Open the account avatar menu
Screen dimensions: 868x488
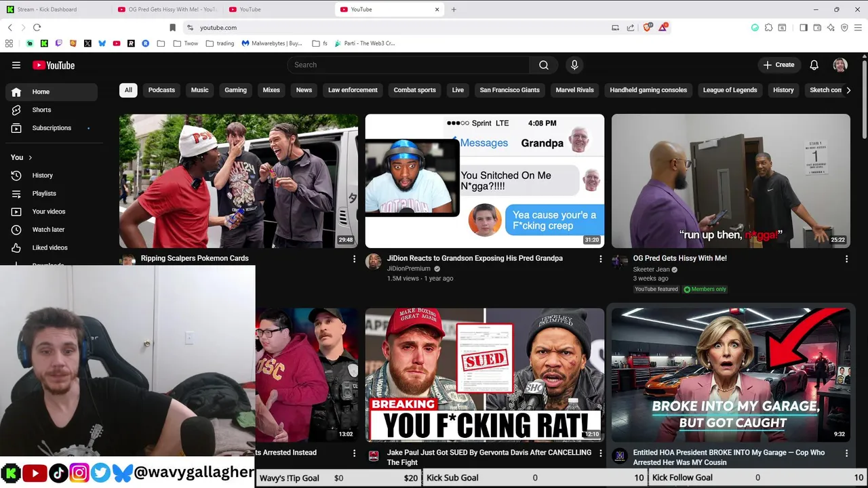click(x=840, y=65)
